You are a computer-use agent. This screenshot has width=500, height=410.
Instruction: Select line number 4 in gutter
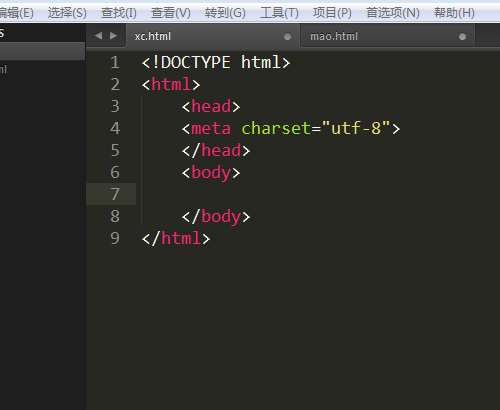pos(115,128)
